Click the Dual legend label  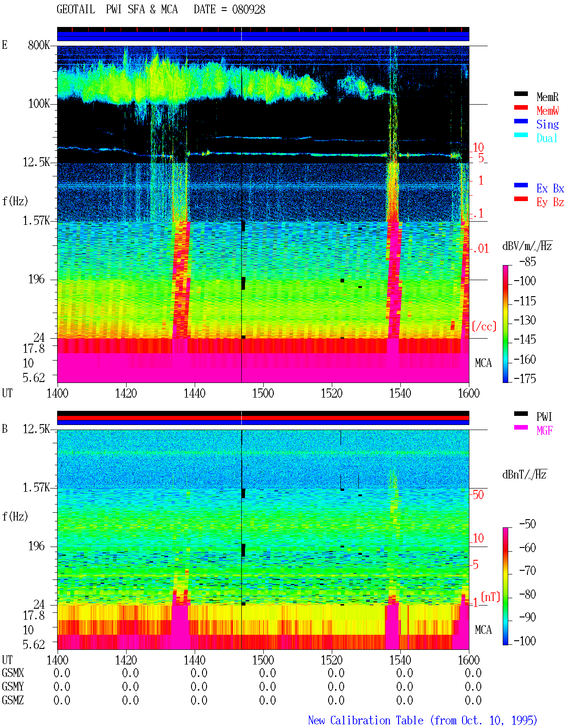coord(548,138)
